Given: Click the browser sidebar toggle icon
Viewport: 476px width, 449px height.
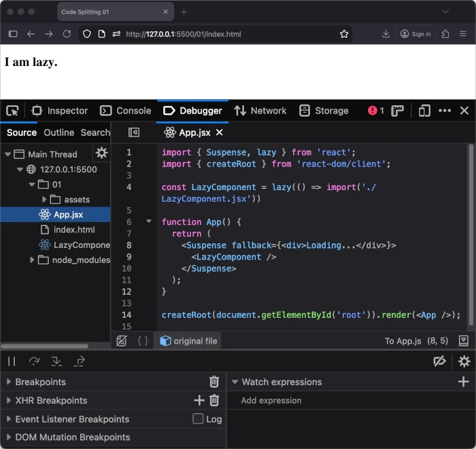Looking at the screenshot, I should pyautogui.click(x=13, y=34).
